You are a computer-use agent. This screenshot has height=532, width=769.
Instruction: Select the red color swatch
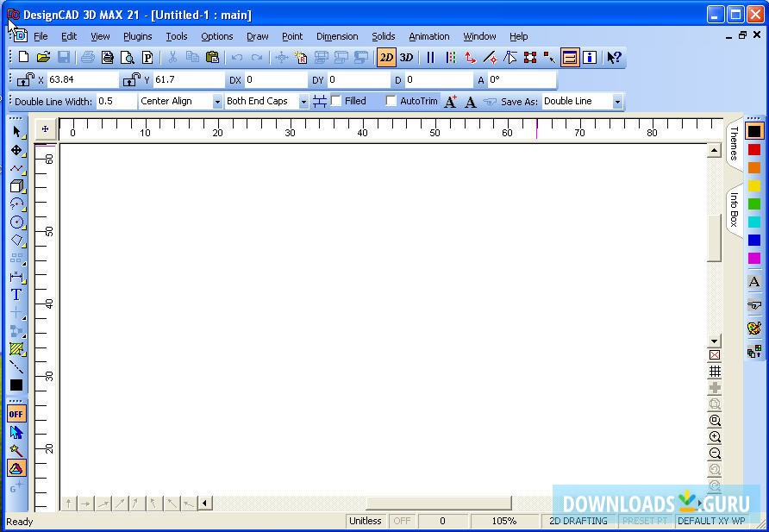tap(753, 149)
